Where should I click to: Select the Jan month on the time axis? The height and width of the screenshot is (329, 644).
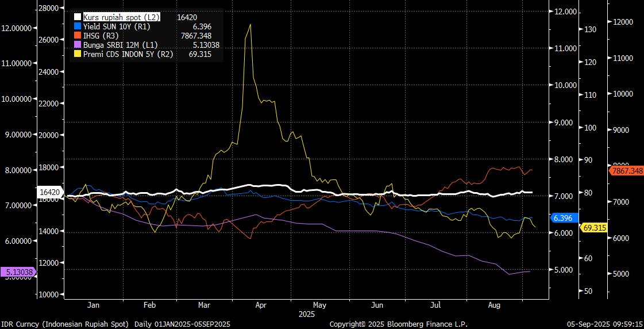click(94, 305)
